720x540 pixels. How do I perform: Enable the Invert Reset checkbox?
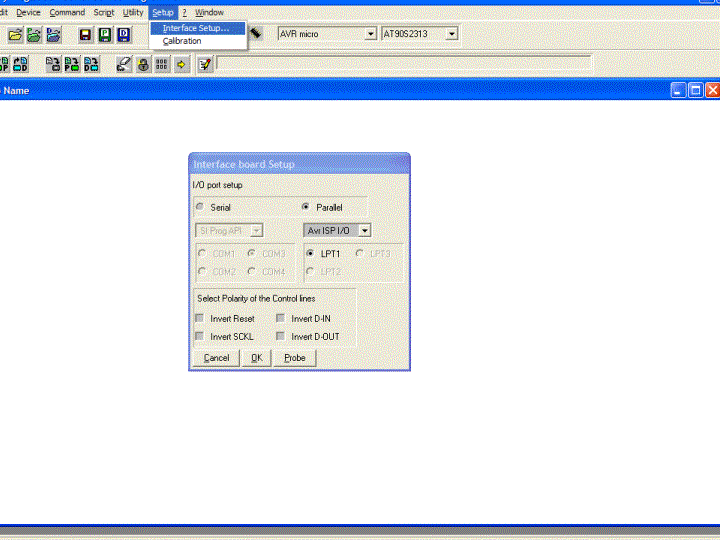click(200, 318)
